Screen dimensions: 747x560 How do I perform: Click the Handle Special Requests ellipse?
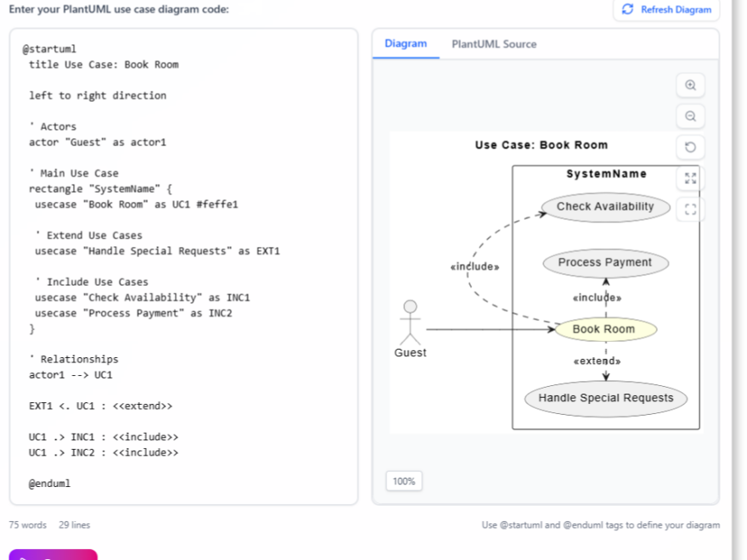(x=605, y=397)
